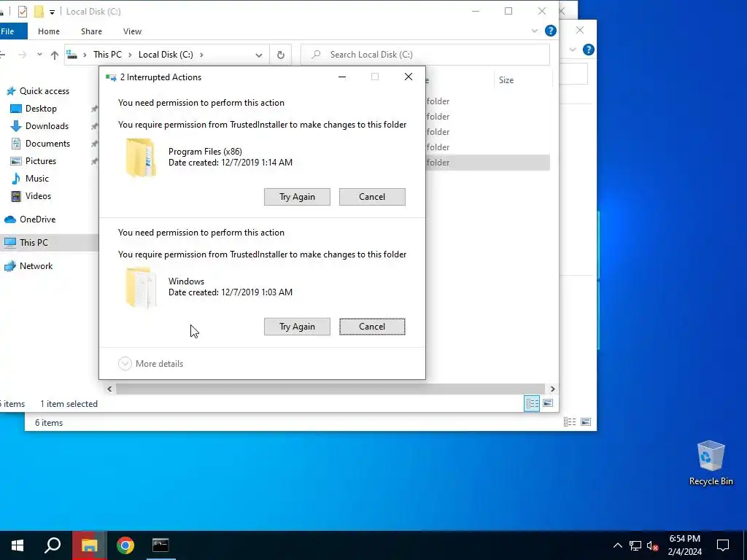Select Music in navigation pane

pos(36,179)
